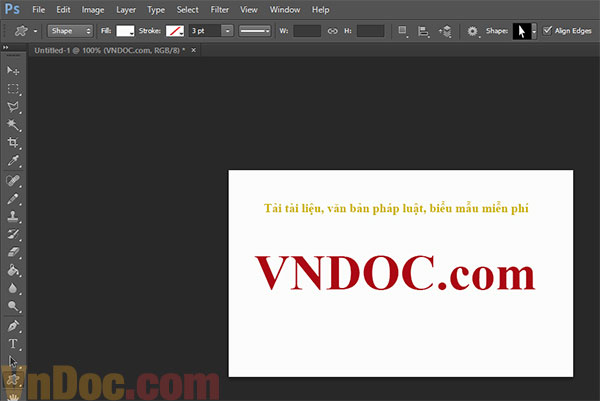Select the Clone Stamp tool
Screen dimensions: 600x401
coord(13,216)
